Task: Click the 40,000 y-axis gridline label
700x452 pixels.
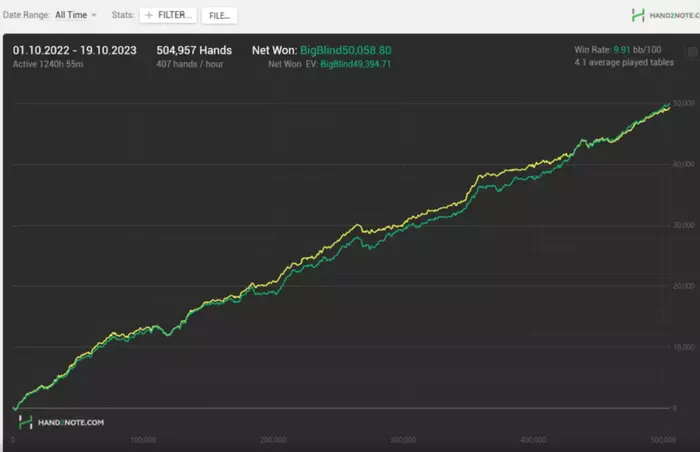Action: coord(683,164)
